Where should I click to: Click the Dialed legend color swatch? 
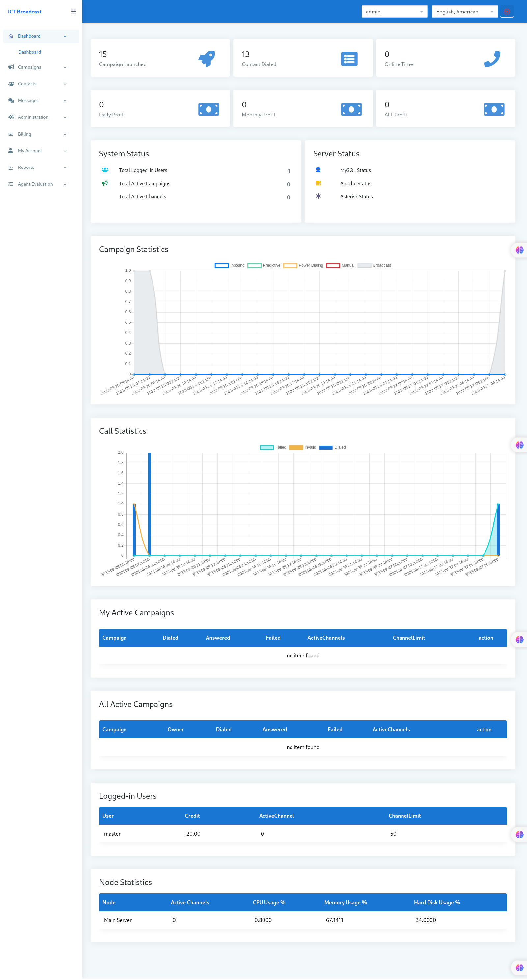(325, 447)
